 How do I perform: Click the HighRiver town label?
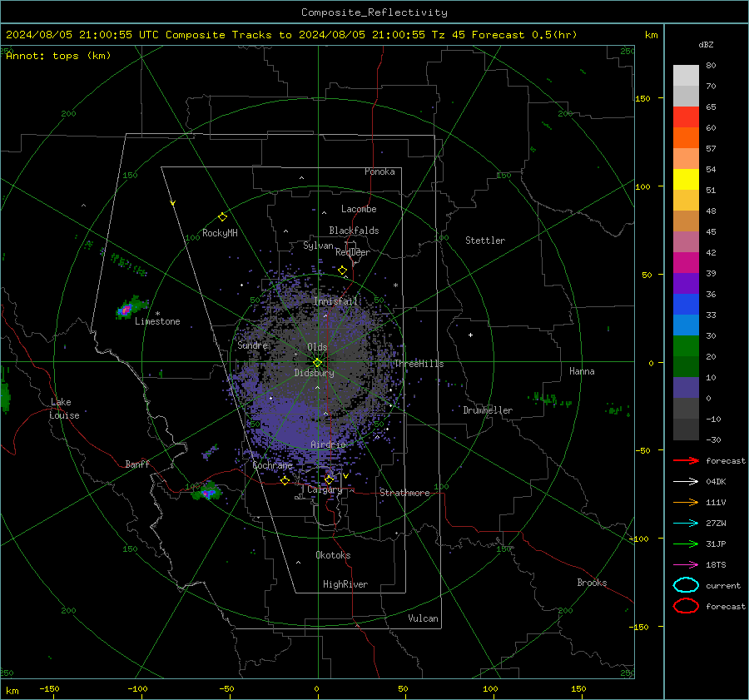(x=345, y=584)
